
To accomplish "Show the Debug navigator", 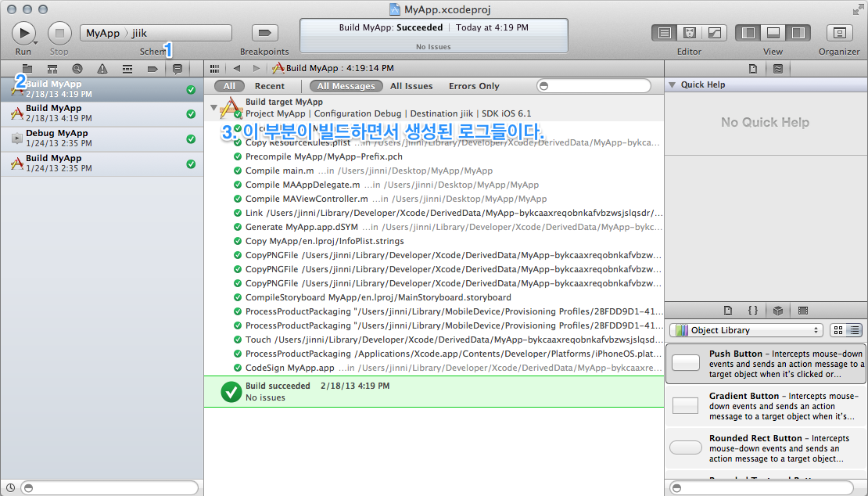I will (127, 69).
